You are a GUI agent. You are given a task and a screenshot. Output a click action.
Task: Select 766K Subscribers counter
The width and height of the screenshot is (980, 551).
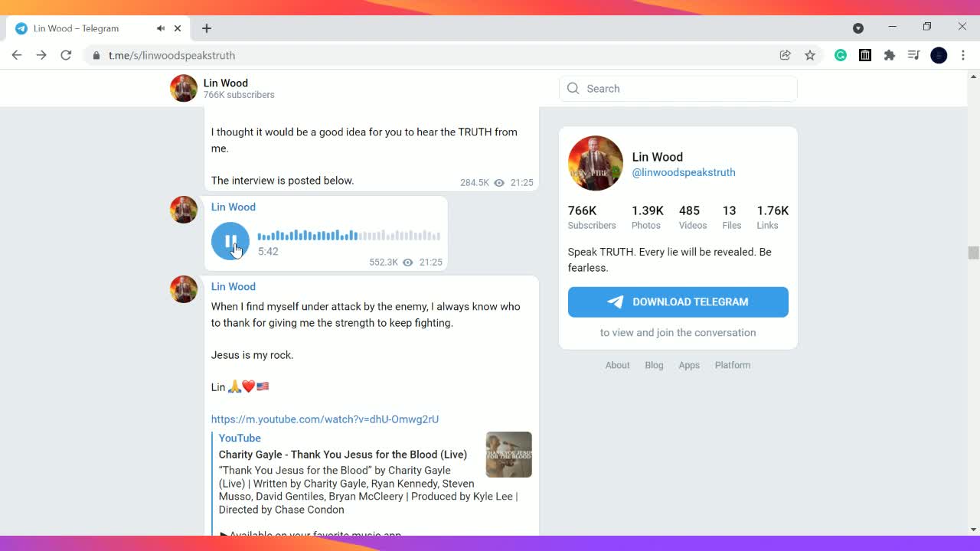click(x=592, y=217)
